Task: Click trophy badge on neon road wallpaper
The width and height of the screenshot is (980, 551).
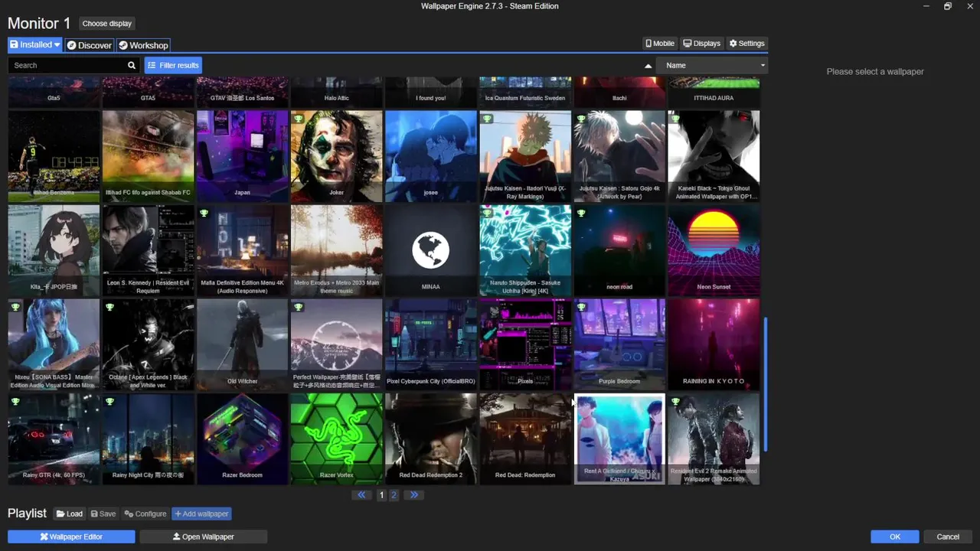Action: (x=581, y=213)
